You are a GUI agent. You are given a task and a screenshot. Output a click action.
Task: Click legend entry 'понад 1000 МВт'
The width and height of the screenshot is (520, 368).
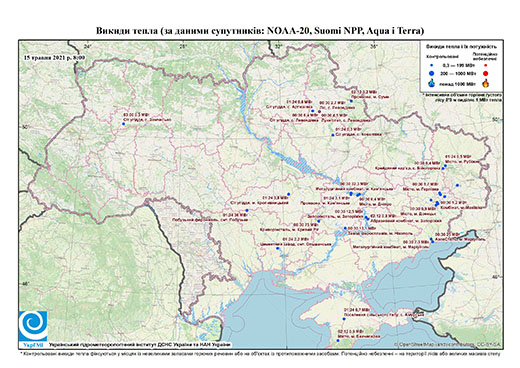click(457, 83)
